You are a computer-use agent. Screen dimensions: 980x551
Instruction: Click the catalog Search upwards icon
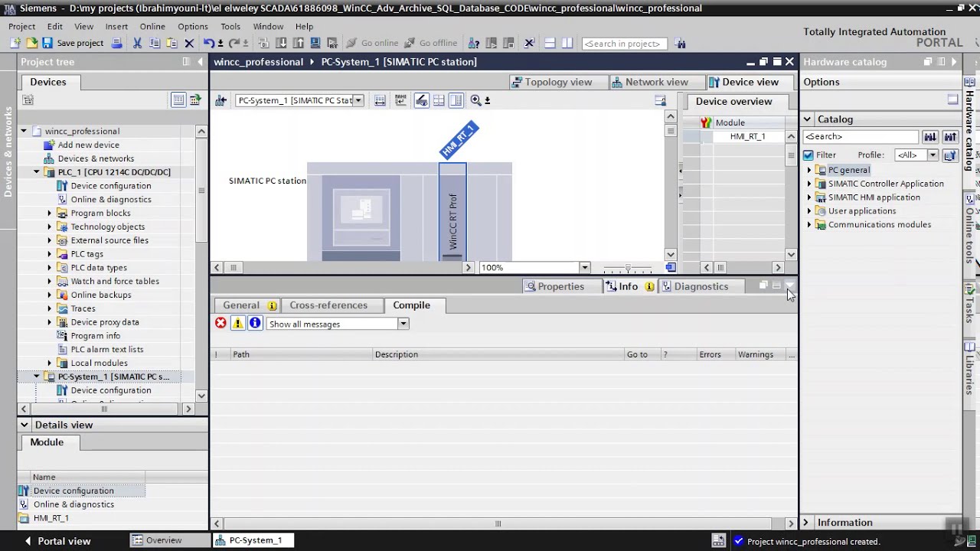pyautogui.click(x=950, y=137)
